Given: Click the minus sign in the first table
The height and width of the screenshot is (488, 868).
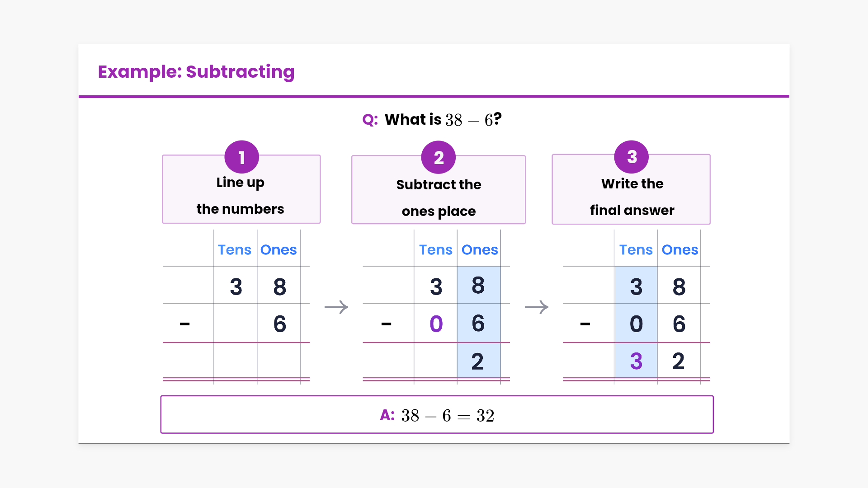Looking at the screenshot, I should 184,324.
